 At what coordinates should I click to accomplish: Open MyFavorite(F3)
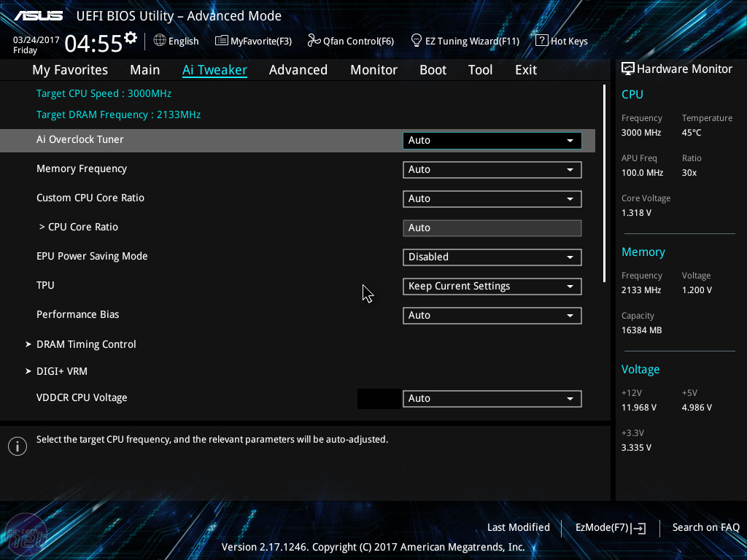coord(253,41)
